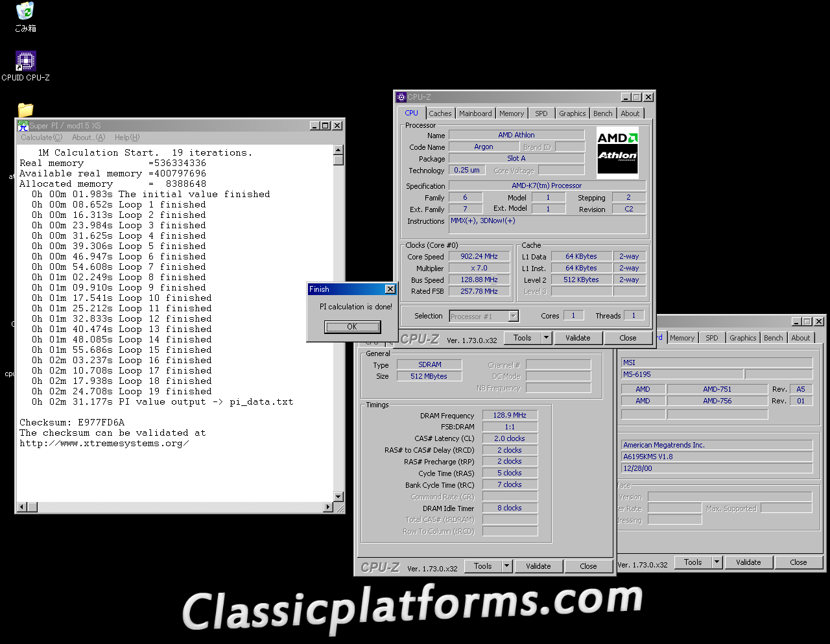
Task: Click the Rated FSB 257.78 MHz value
Action: click(x=479, y=292)
